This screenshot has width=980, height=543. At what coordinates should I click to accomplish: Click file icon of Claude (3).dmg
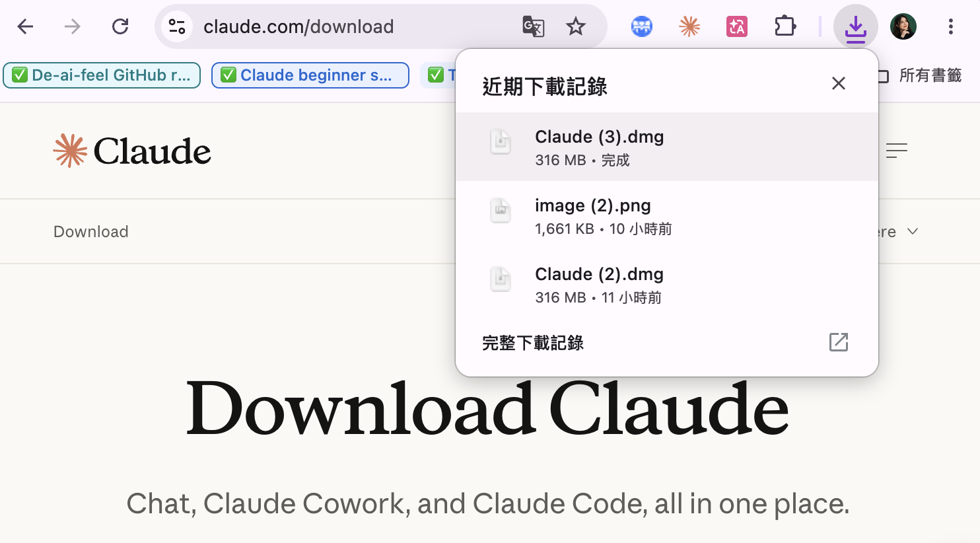(501, 141)
